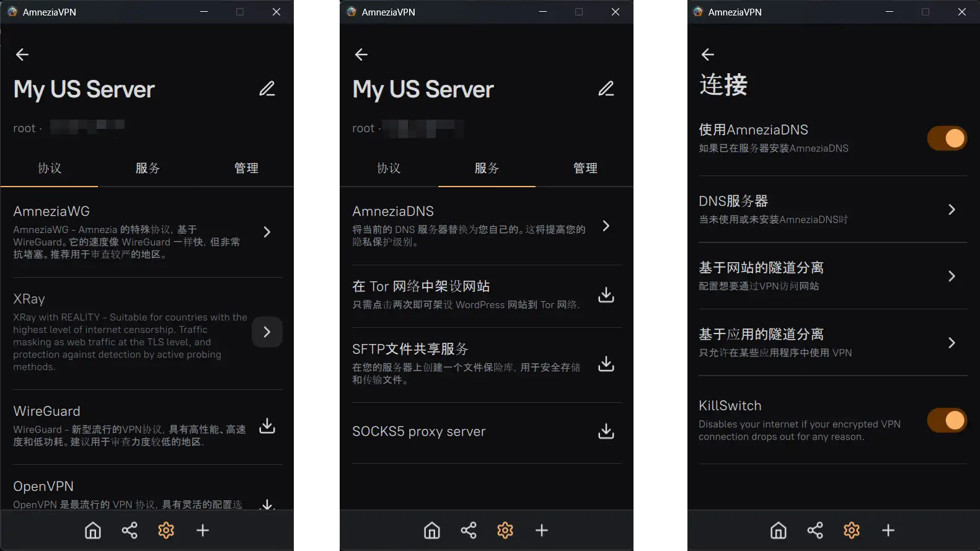Install Tor website service download icon
Image resolution: width=980 pixels, height=551 pixels.
[606, 295]
